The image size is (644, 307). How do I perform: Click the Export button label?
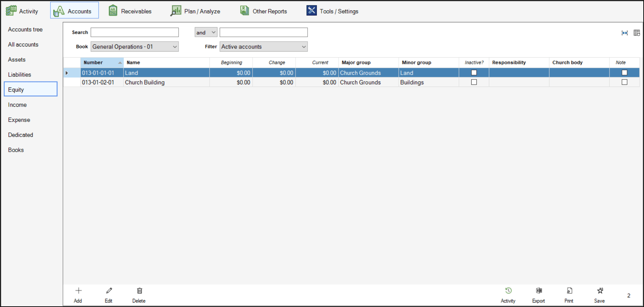(538, 301)
